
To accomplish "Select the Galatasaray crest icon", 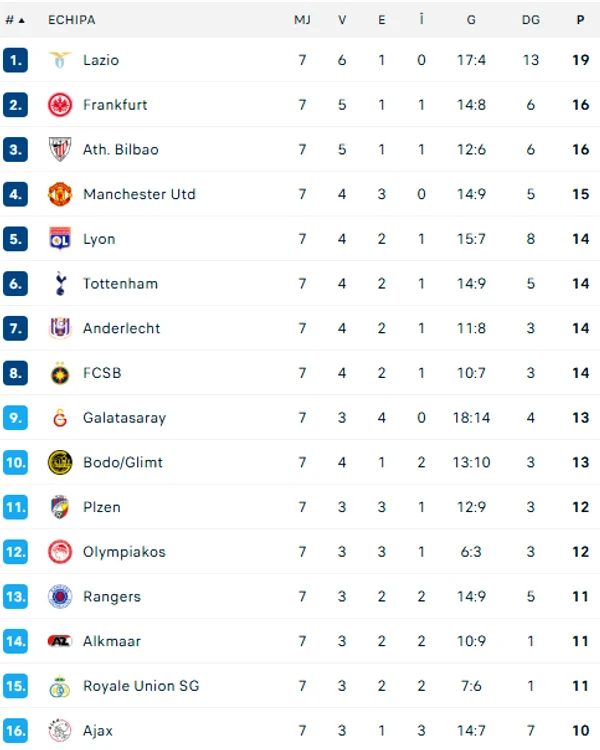I will [x=60, y=418].
